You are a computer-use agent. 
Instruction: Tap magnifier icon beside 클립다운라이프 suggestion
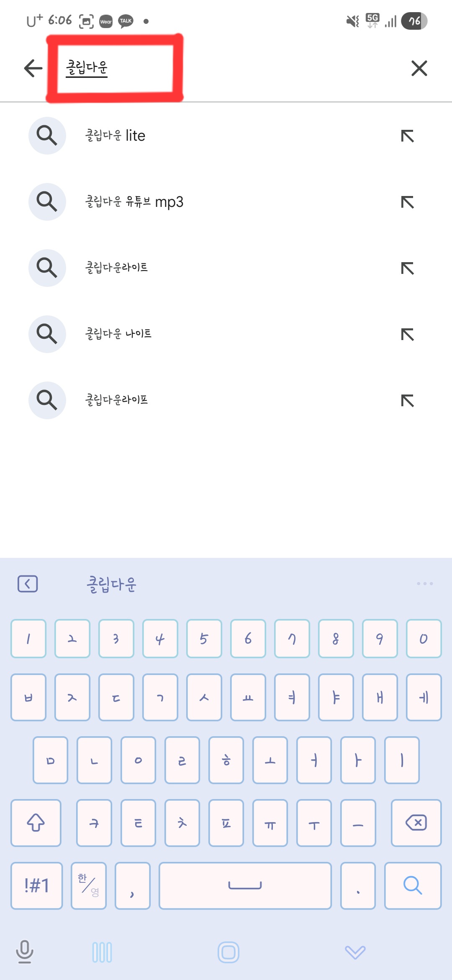[x=47, y=400]
